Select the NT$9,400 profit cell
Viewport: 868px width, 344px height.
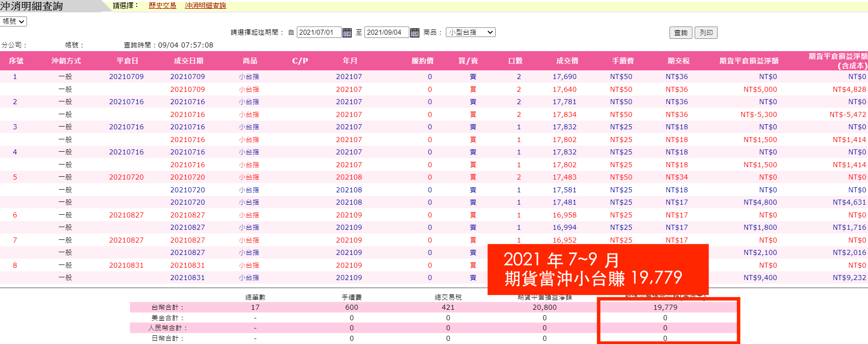click(760, 278)
